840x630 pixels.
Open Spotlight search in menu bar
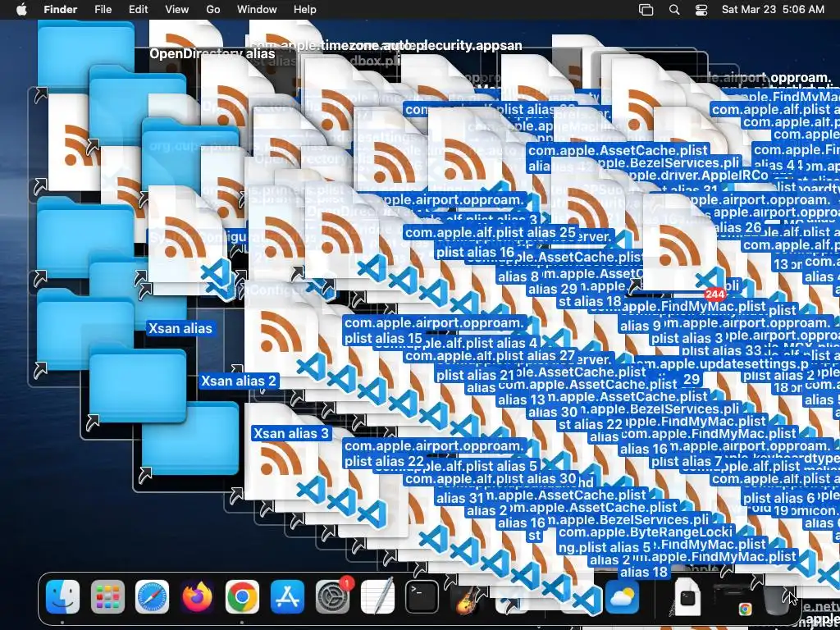click(674, 10)
